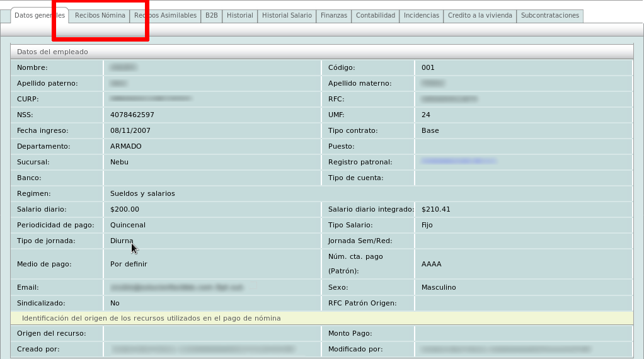The width and height of the screenshot is (644, 359).
Task: Click the ARMADO department value
Action: point(125,146)
